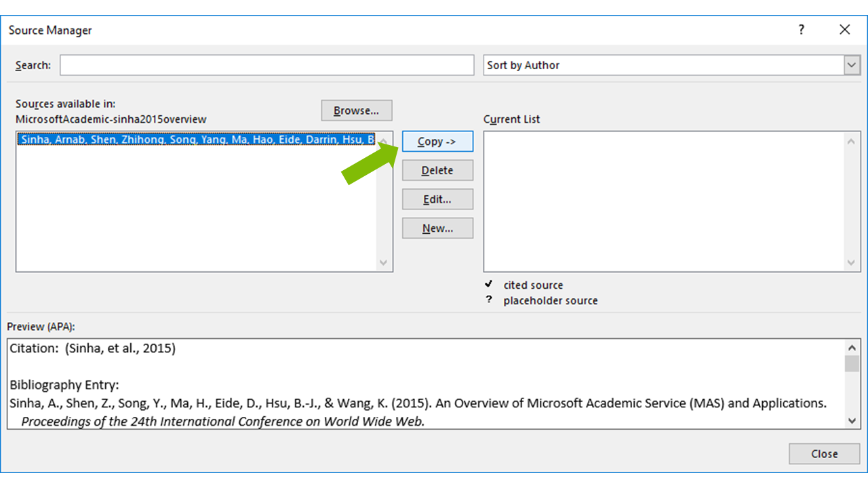The width and height of the screenshot is (868, 488).
Task: Close Source Manager with the title bar X
Action: [x=844, y=30]
